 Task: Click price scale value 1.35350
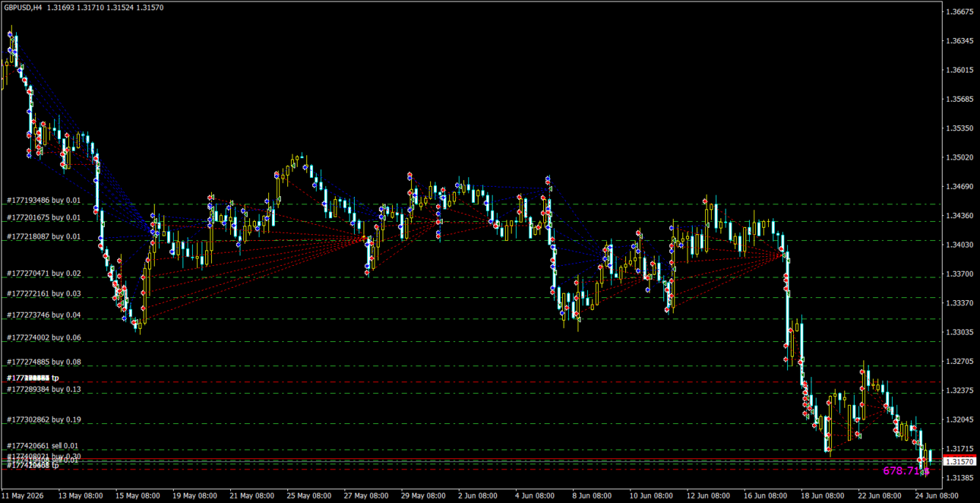click(x=959, y=128)
